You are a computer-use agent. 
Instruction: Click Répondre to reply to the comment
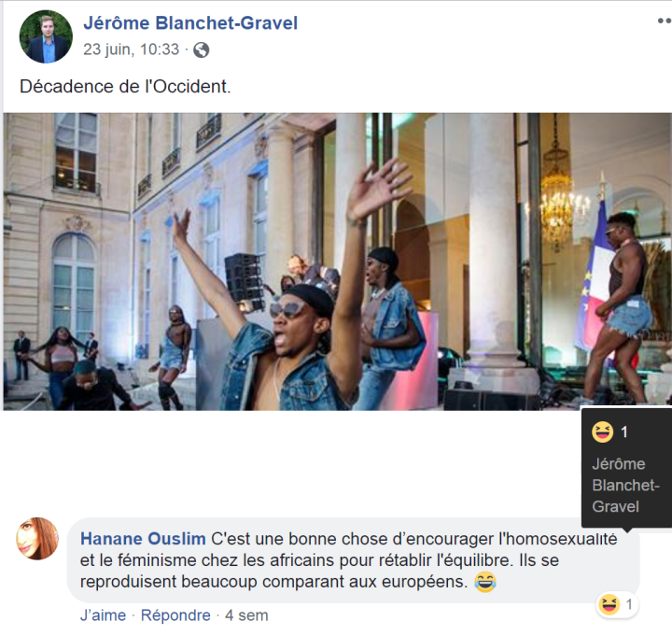click(175, 615)
